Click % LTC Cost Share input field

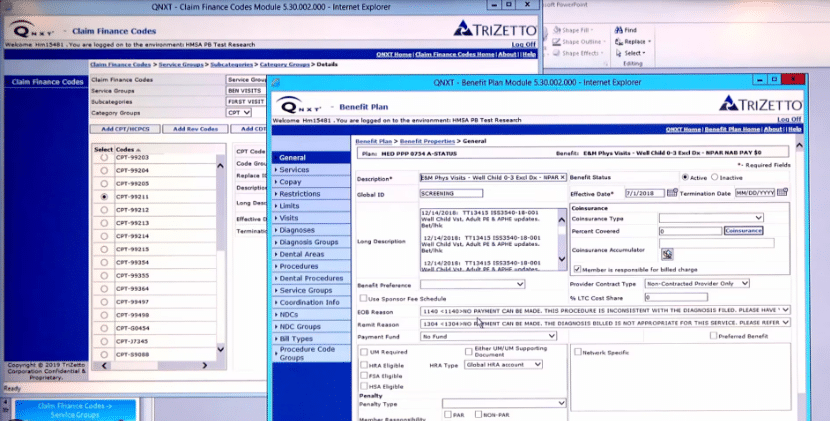click(676, 298)
